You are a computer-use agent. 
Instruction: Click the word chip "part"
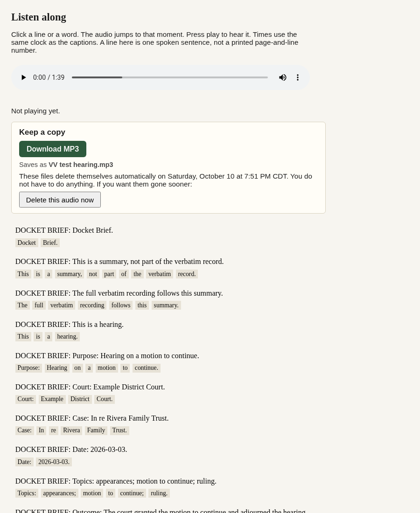click(x=109, y=274)
